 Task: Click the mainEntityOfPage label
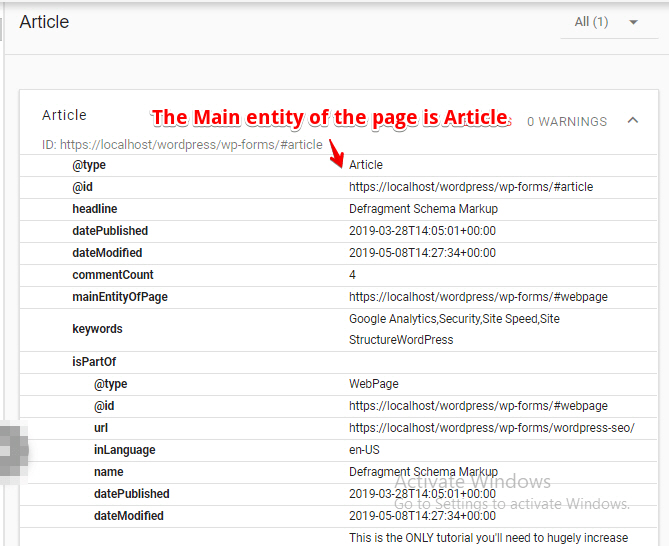(x=120, y=297)
